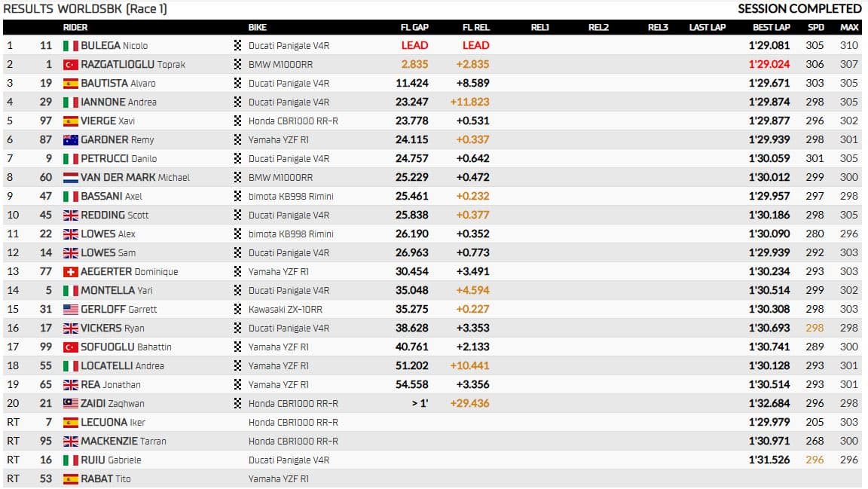Click the RIDER column header
The width and height of the screenshot is (868, 489).
(75, 27)
